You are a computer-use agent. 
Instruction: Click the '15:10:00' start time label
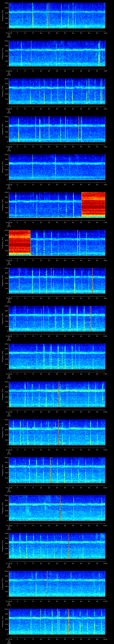click(9, 374)
